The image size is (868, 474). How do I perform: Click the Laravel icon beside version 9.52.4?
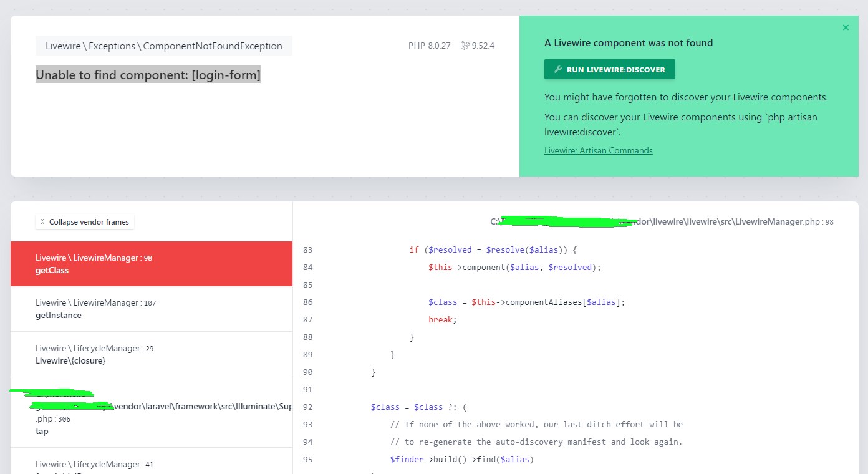pyautogui.click(x=465, y=46)
